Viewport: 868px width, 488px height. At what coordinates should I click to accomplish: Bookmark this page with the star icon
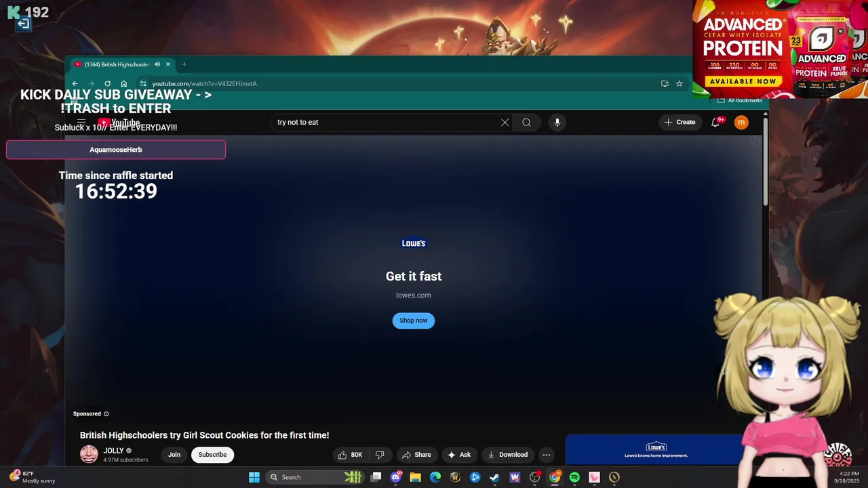coord(679,83)
